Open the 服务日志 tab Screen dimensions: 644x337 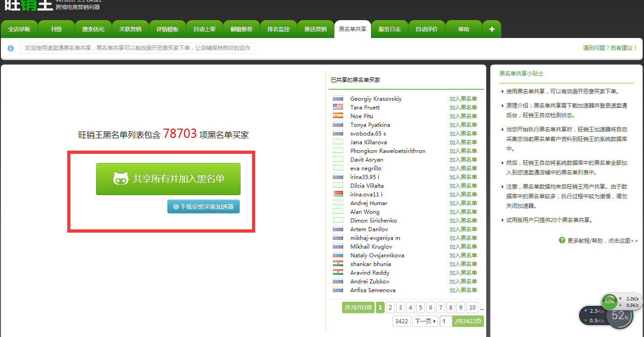coord(390,29)
